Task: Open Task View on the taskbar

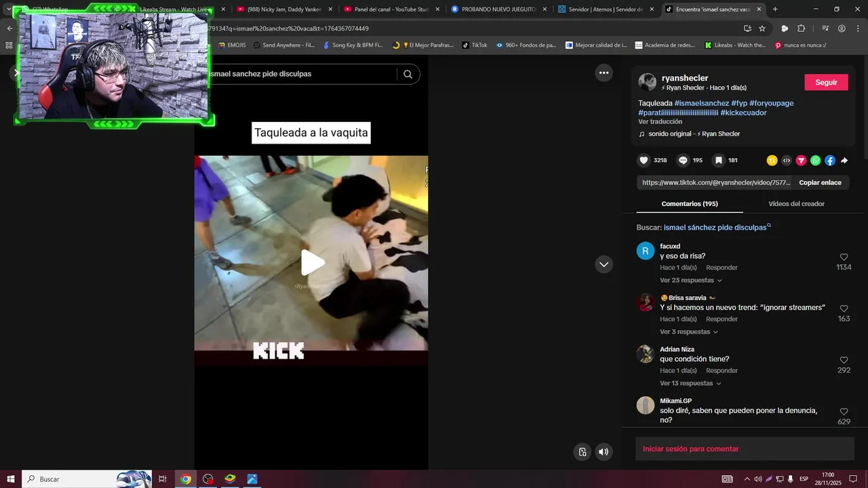Action: click(163, 479)
